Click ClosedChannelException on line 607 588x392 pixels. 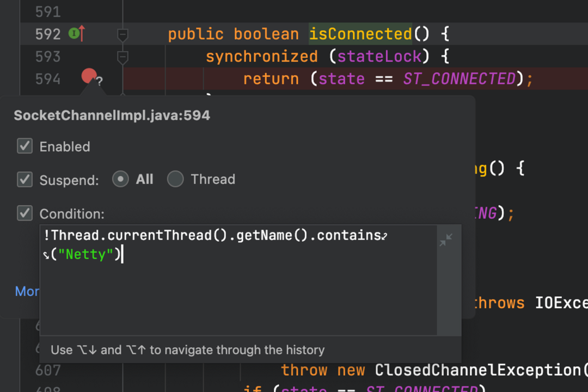(478, 370)
